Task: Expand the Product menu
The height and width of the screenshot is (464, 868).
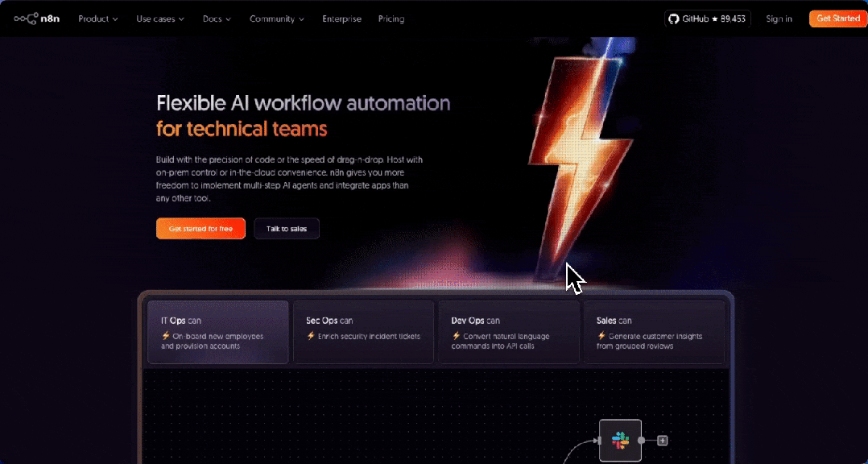Action: tap(98, 19)
